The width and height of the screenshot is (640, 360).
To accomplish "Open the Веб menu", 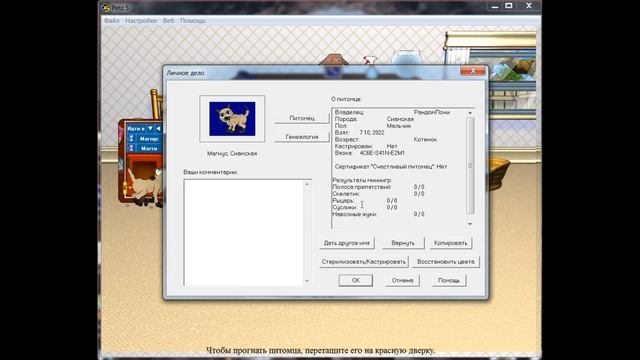I will pos(168,20).
